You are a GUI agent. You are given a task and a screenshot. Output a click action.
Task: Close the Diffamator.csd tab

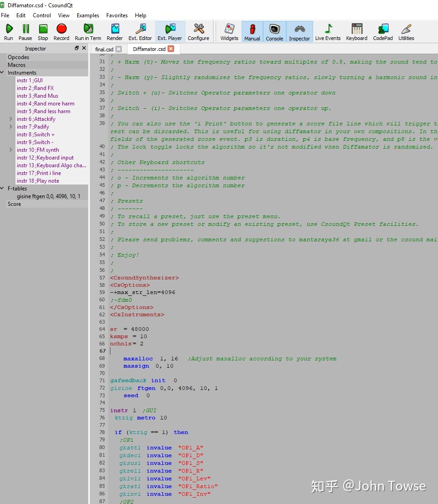click(x=171, y=49)
